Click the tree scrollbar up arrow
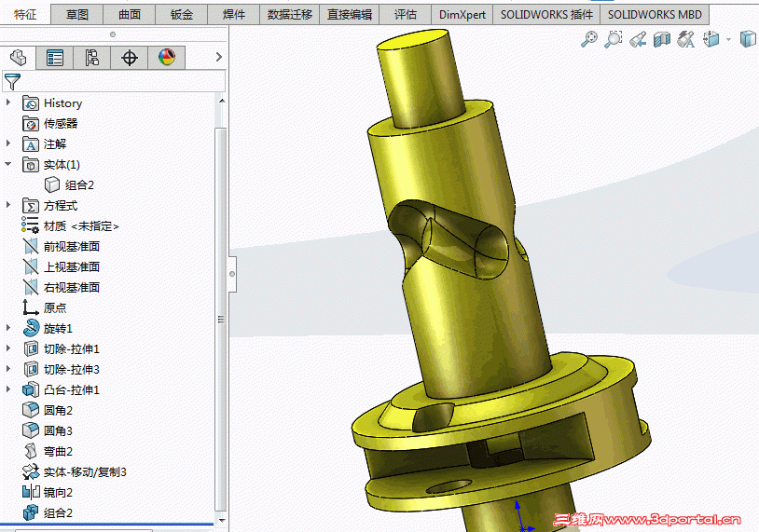The width and height of the screenshot is (759, 532). coord(222,101)
